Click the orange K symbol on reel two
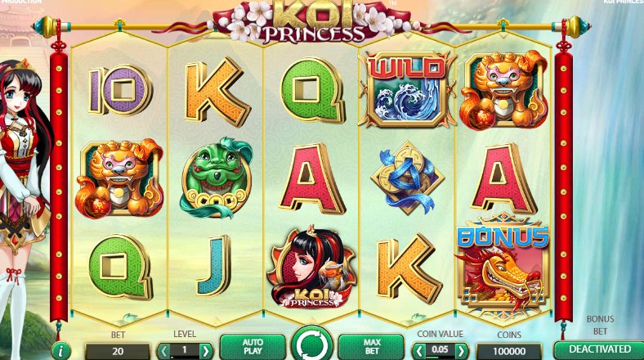 (217, 92)
